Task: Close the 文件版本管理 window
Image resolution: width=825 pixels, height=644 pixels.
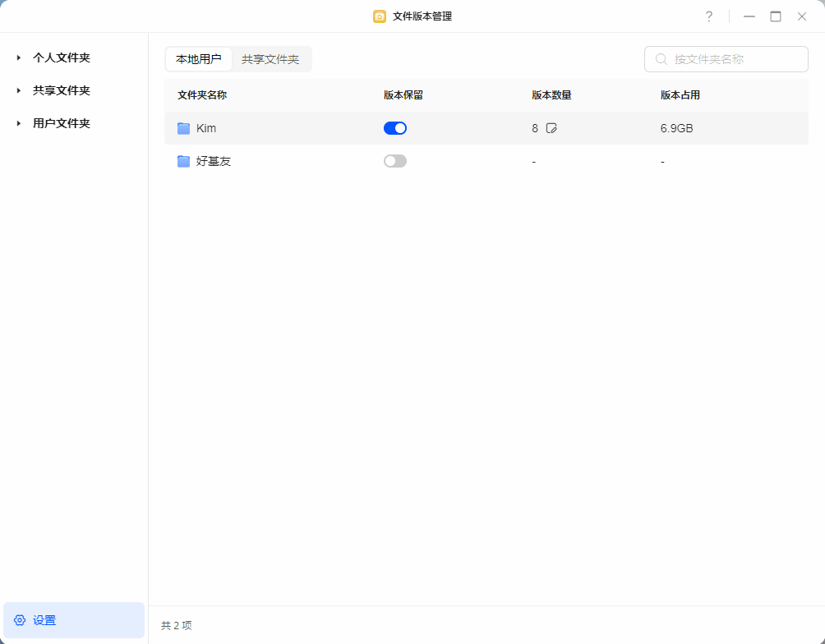Action: point(802,16)
